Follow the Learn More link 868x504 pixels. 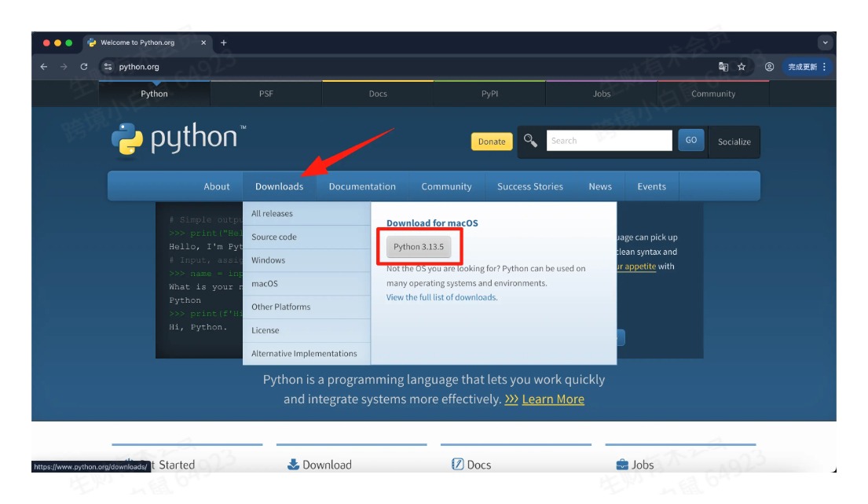coord(553,399)
